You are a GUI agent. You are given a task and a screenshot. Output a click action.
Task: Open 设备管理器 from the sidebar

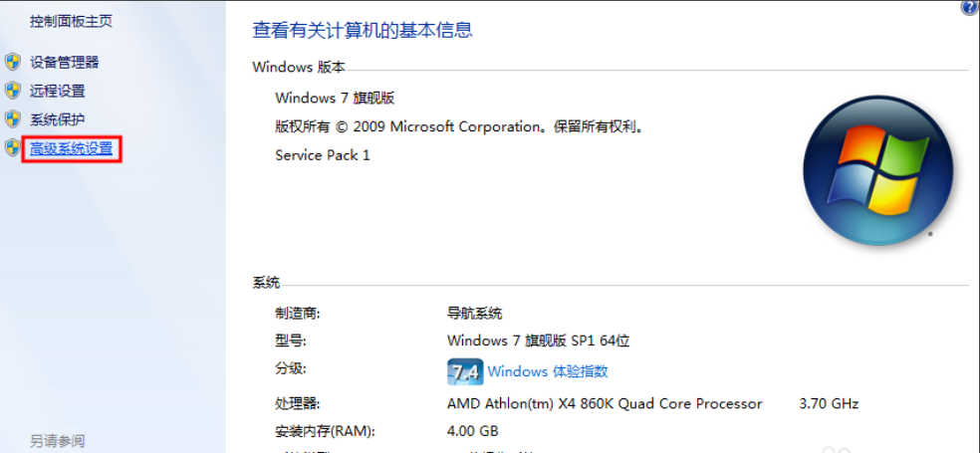[65, 62]
